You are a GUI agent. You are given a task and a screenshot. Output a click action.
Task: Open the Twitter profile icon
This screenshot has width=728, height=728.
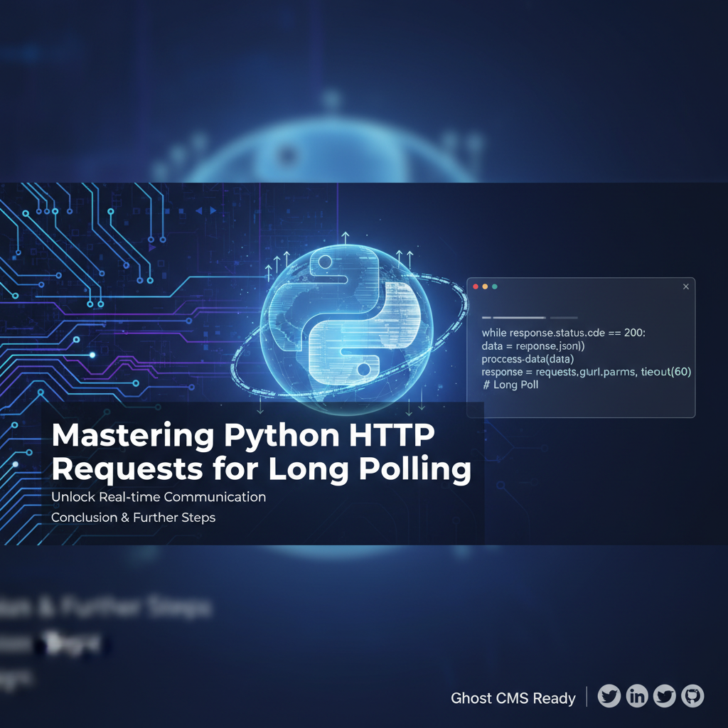[x=609, y=696]
